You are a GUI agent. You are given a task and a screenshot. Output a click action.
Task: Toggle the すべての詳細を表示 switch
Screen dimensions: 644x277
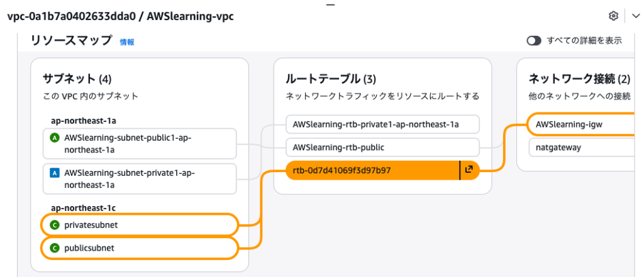point(535,41)
